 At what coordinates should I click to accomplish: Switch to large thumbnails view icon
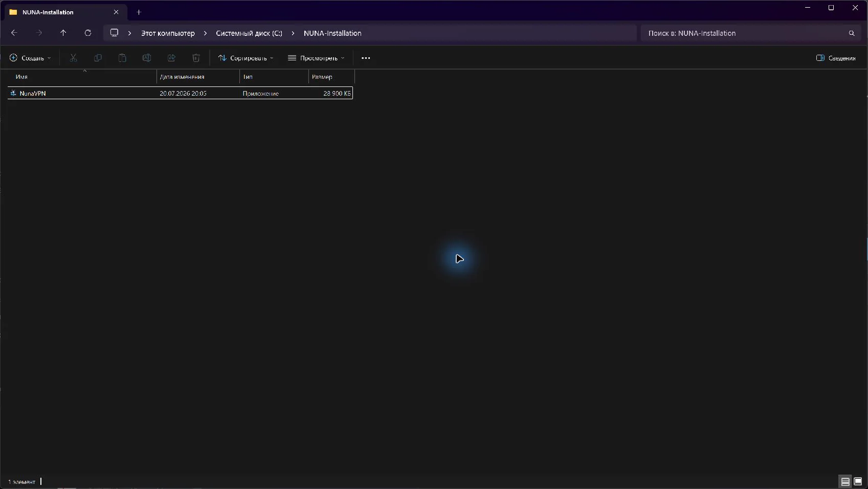coord(858,481)
